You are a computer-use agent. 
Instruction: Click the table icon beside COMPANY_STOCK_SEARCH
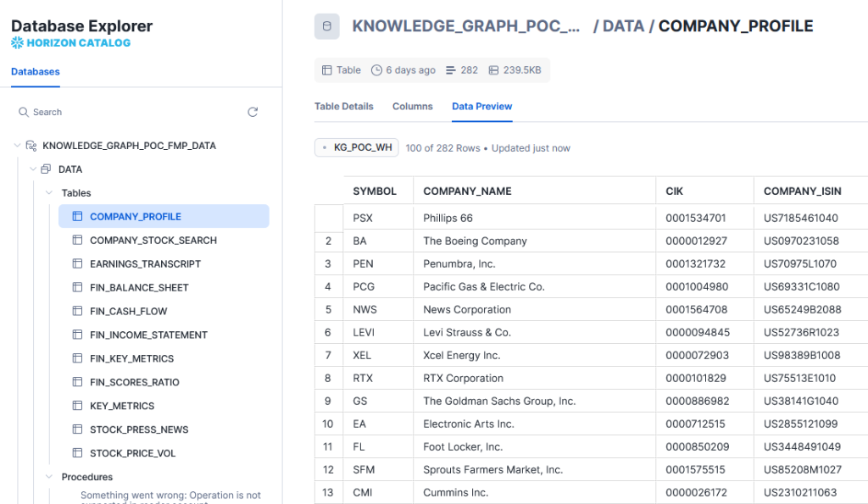tap(77, 240)
